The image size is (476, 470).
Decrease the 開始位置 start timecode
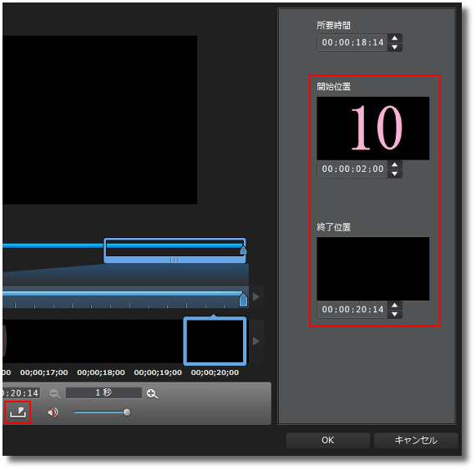pos(395,174)
